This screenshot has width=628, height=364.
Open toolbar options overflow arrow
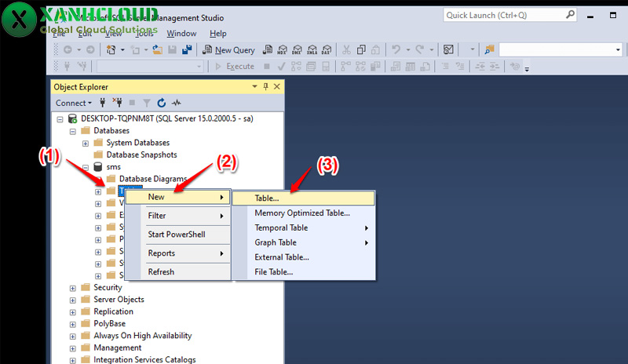click(x=527, y=69)
